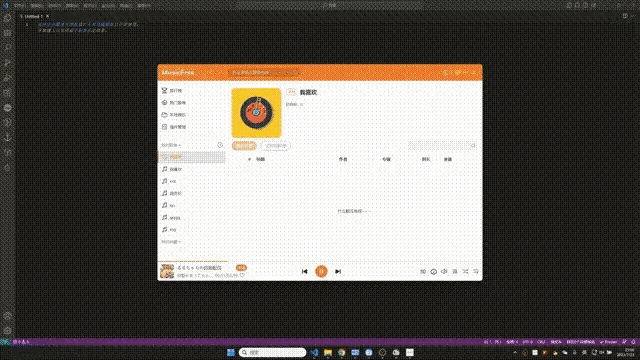Open Chrome from the taskbar
Image resolution: width=640 pixels, height=360 pixels.
click(341, 352)
